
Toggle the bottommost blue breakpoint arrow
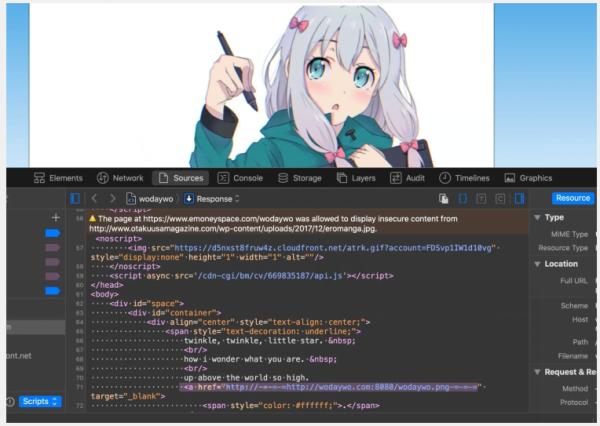(x=52, y=291)
